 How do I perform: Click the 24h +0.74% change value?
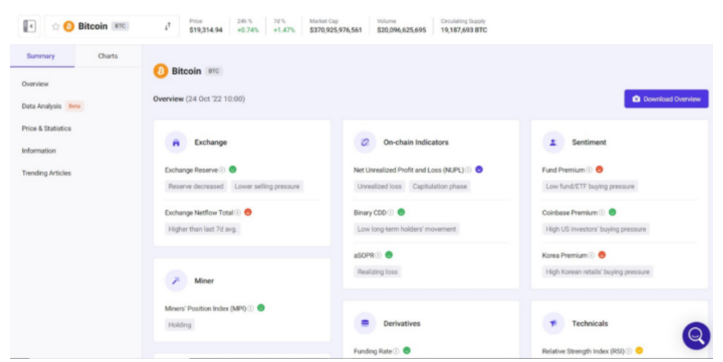point(248,30)
